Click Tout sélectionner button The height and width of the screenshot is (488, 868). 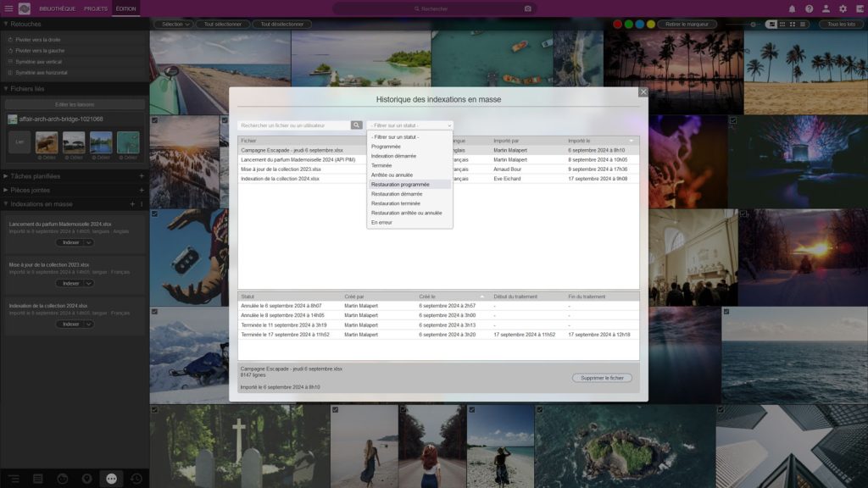(x=223, y=25)
